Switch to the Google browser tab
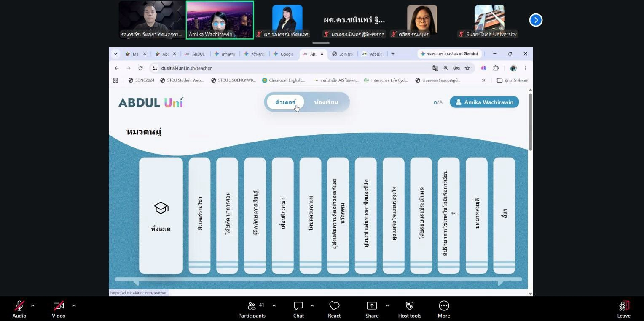 click(x=284, y=54)
